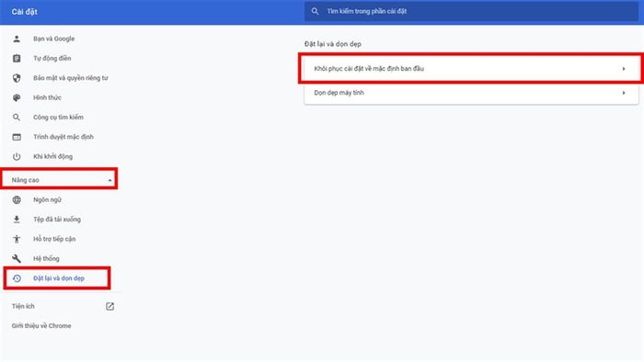Open Công cụ tìm kiếm settings
The width and height of the screenshot is (644, 362).
[x=58, y=118]
